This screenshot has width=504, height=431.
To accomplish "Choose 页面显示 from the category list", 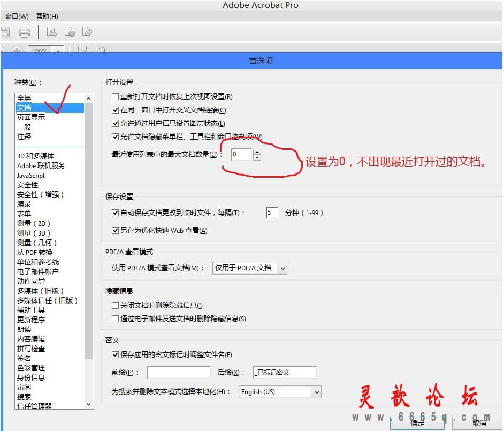I will click(31, 117).
